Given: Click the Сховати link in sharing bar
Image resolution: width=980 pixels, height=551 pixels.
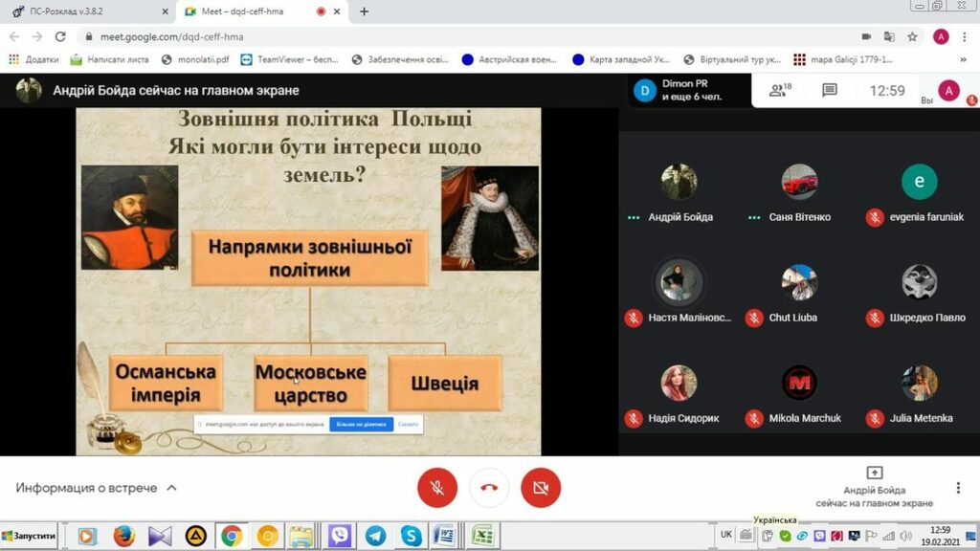Looking at the screenshot, I should [x=408, y=424].
